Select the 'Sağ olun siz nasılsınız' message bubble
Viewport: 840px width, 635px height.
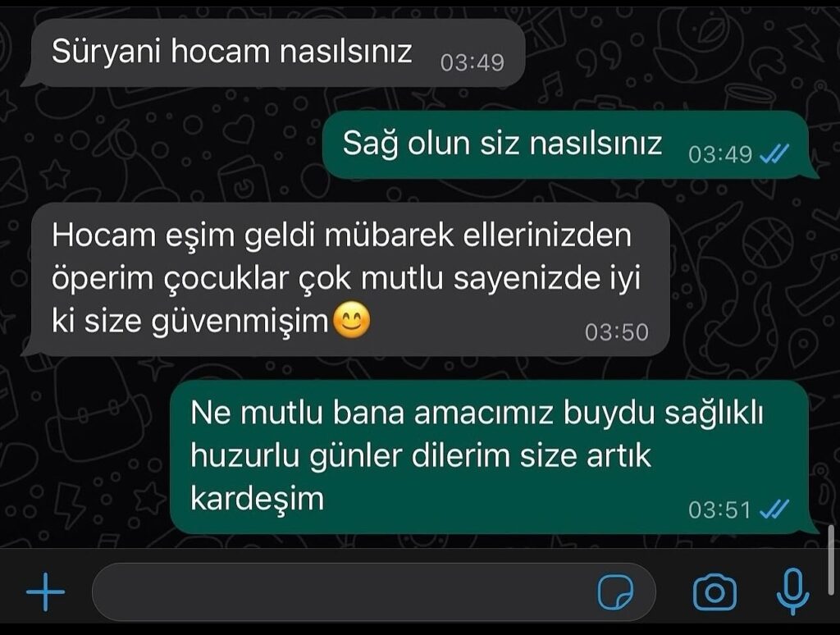pos(571,144)
